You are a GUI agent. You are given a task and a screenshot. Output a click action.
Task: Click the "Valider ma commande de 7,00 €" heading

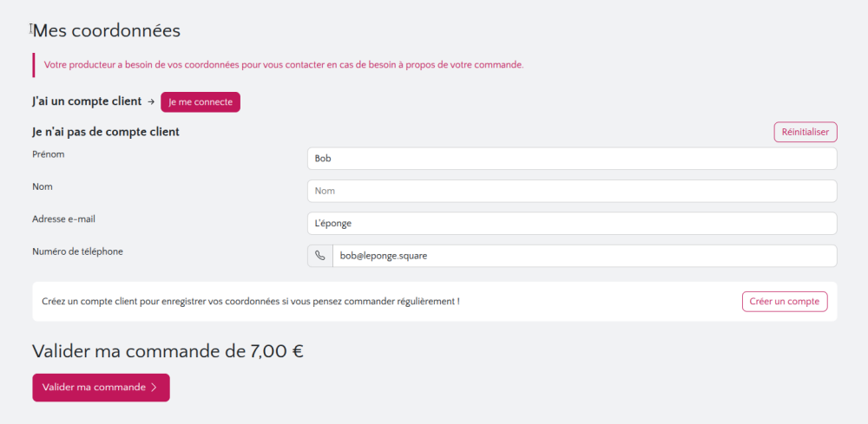(168, 351)
